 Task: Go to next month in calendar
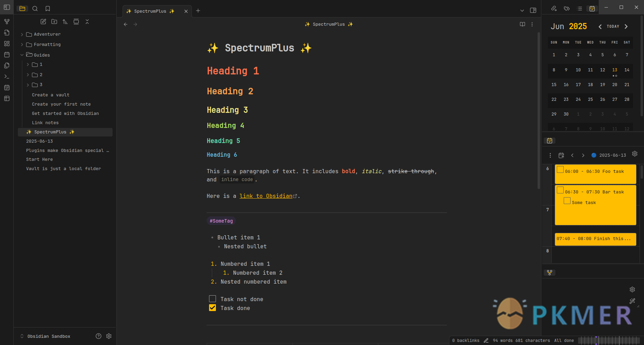pyautogui.click(x=626, y=26)
